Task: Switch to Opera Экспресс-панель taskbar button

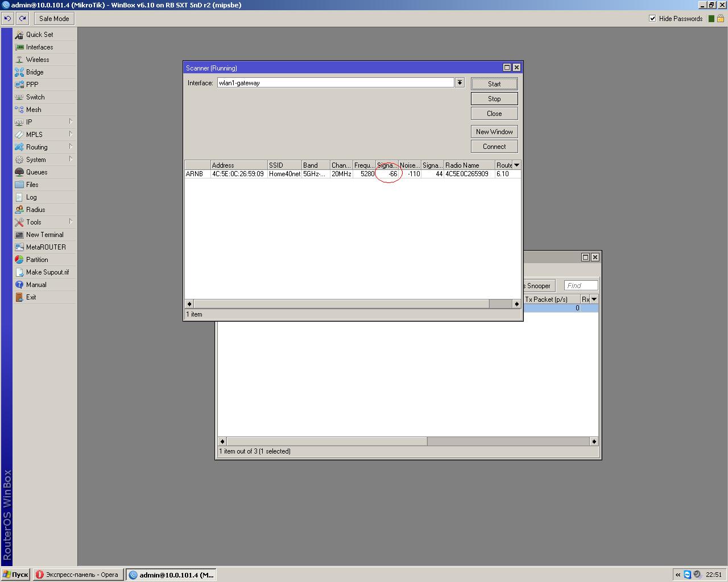Action: (78, 575)
